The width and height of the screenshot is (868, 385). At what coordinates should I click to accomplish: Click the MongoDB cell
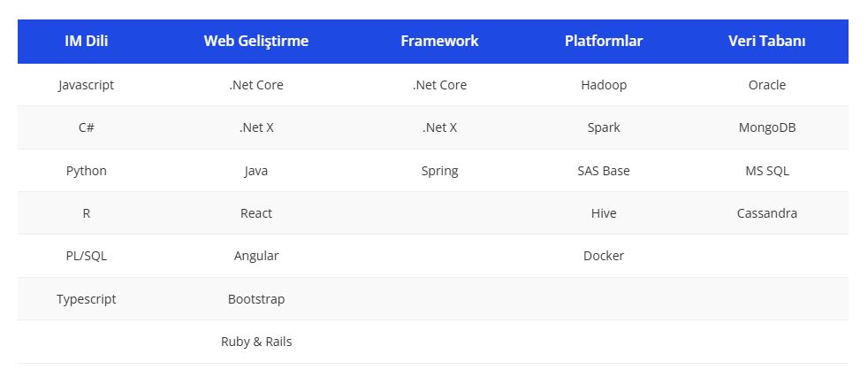pyautogui.click(x=766, y=127)
